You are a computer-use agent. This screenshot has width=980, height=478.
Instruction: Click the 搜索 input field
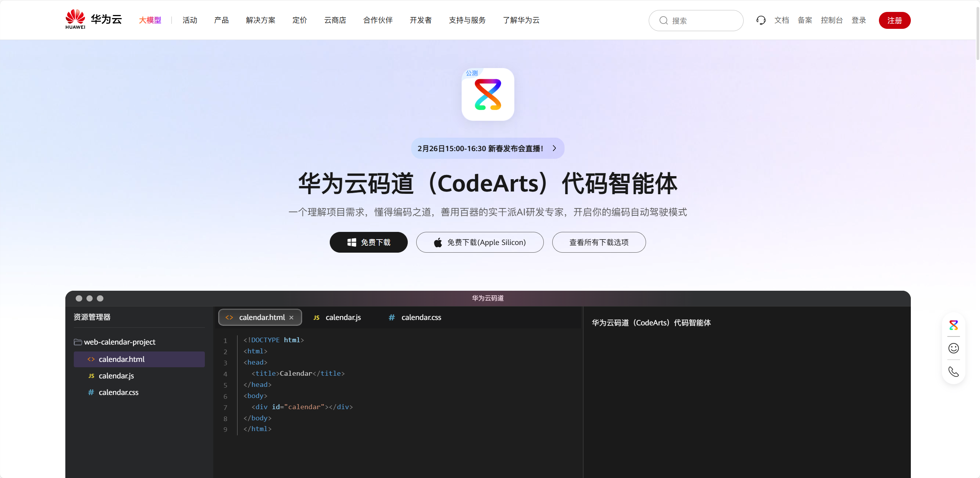pyautogui.click(x=696, y=20)
